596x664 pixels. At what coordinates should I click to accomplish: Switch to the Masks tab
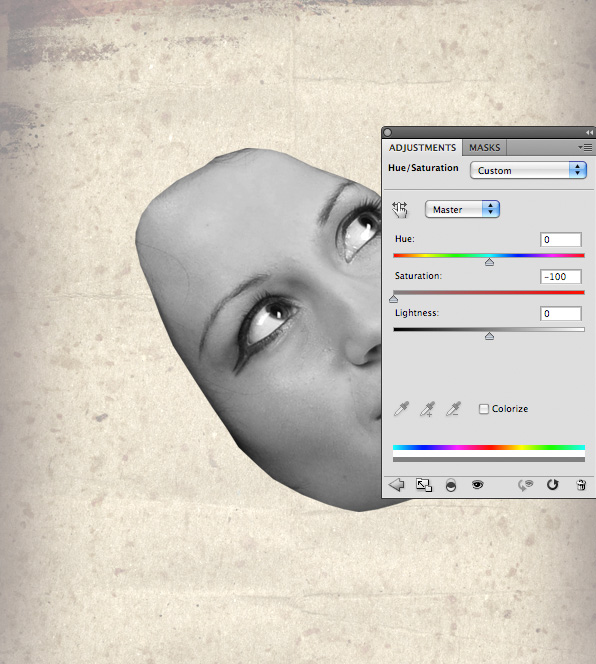(485, 148)
